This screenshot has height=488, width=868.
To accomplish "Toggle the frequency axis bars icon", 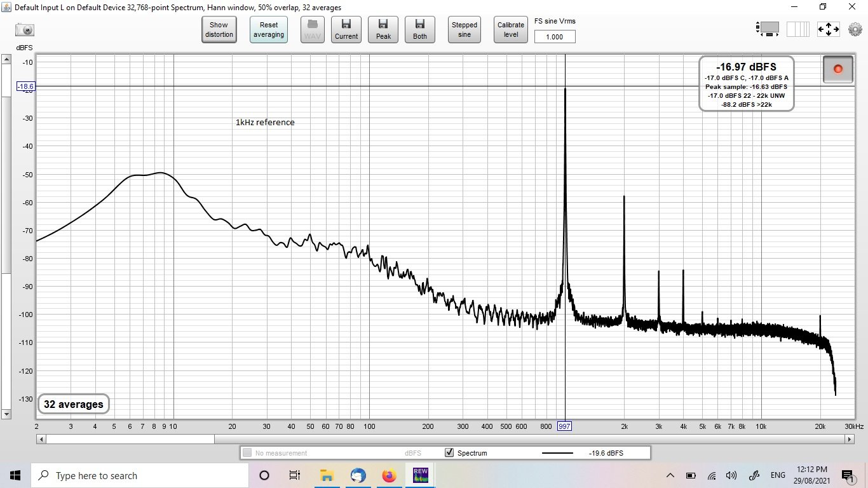I will 798,29.
